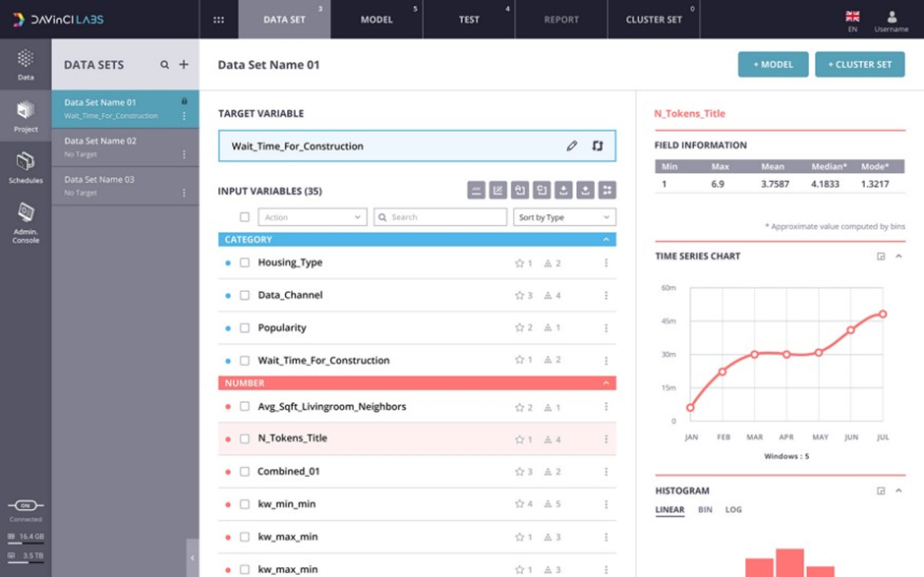Open the Admin Console icon

point(26,223)
